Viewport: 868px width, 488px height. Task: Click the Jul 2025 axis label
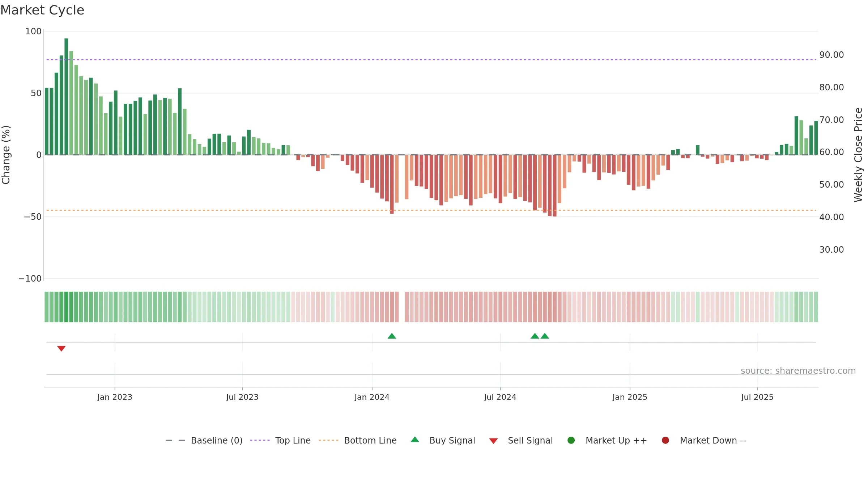tap(757, 397)
